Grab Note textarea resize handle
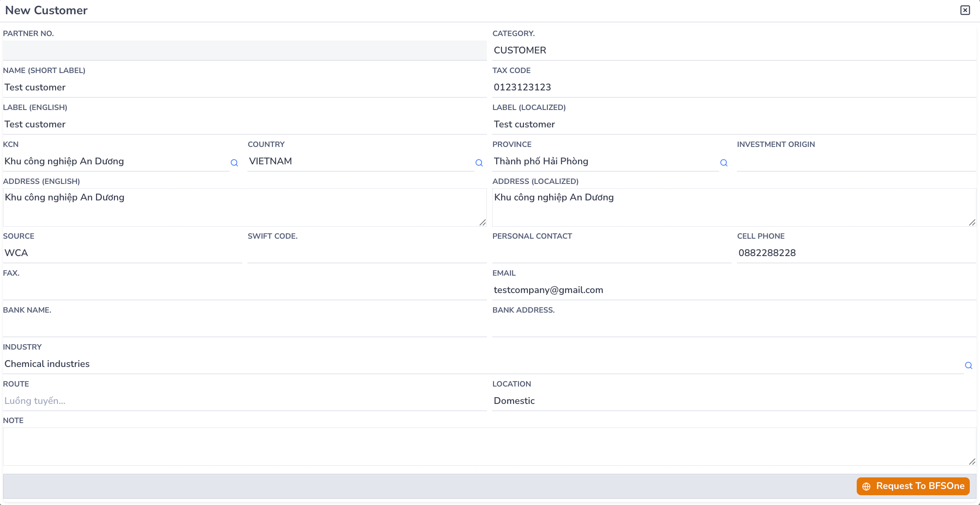Viewport: 980px width, 505px height. [972, 461]
